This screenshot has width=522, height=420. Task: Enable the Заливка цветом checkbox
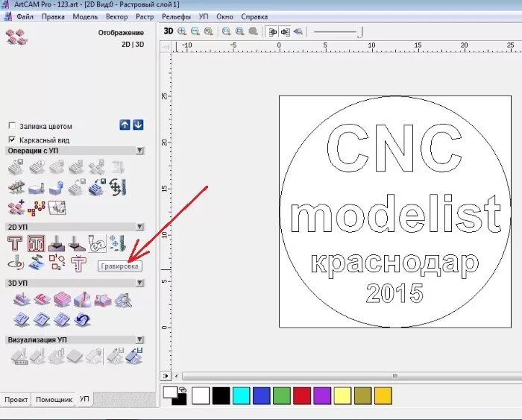[12, 125]
